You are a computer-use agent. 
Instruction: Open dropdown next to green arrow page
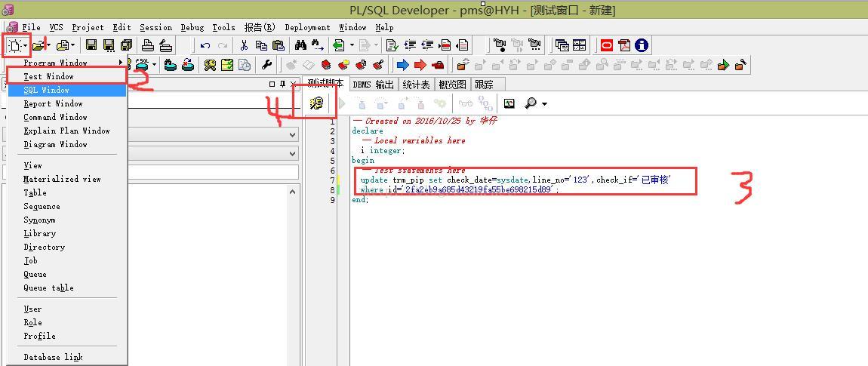(352, 45)
